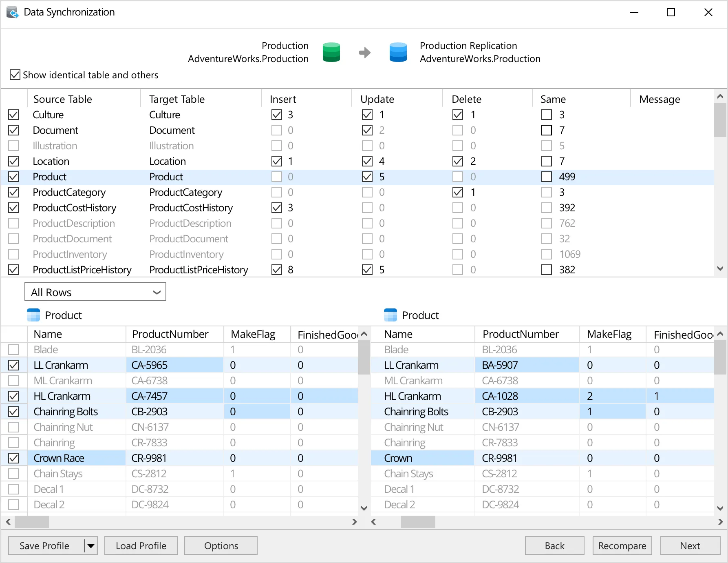Uncheck the ProductCategory Delete checkbox

pyautogui.click(x=458, y=192)
